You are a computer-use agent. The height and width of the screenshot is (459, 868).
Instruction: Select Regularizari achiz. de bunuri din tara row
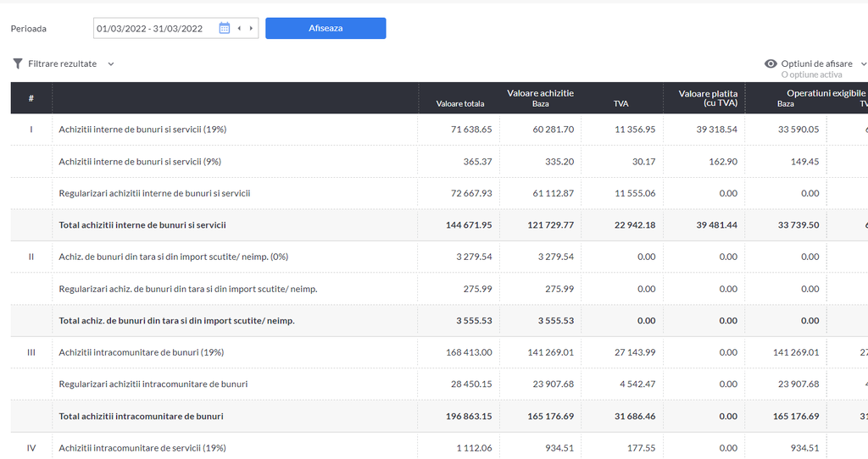click(x=440, y=289)
